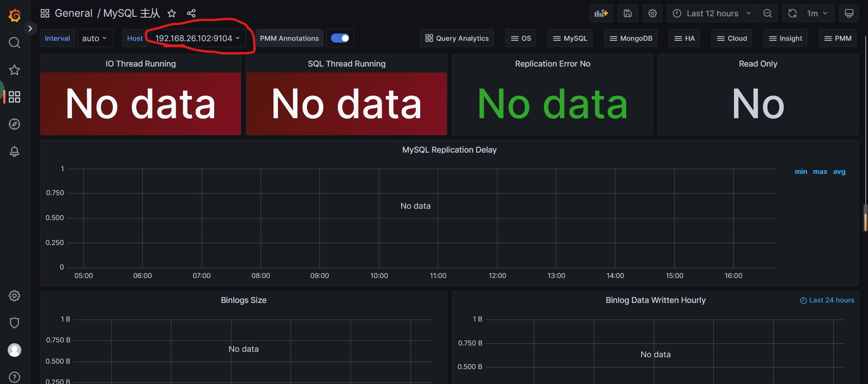868x384 pixels.
Task: Zoom out the time range
Action: coord(767,13)
